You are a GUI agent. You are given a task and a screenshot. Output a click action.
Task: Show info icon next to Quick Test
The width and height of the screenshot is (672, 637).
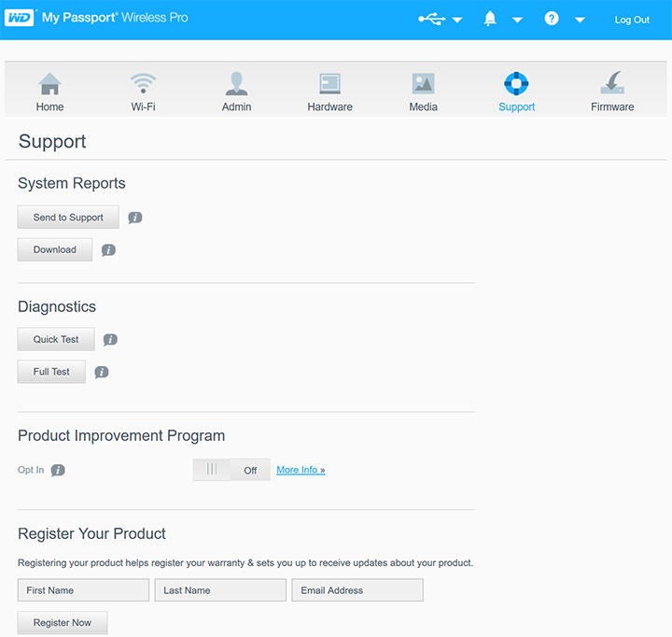110,340
